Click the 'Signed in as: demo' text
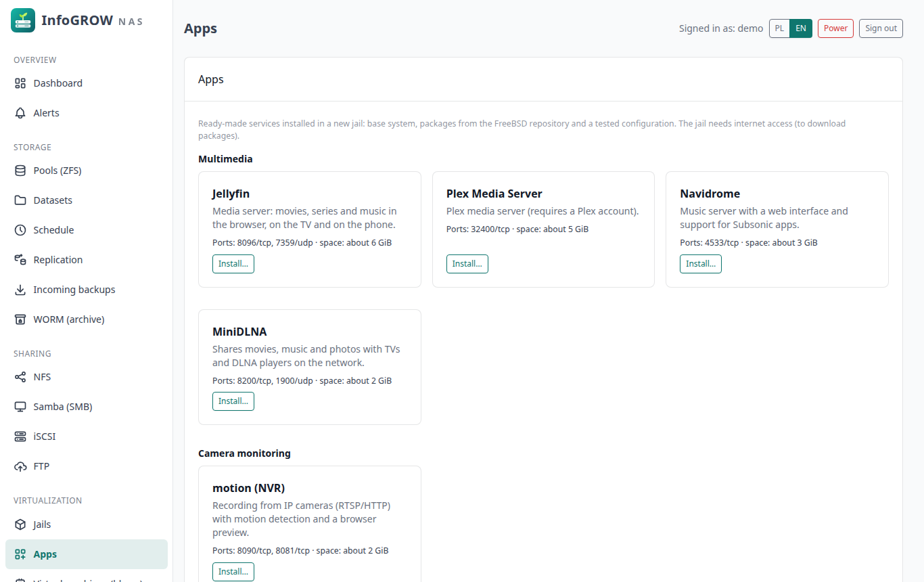 pyautogui.click(x=721, y=28)
